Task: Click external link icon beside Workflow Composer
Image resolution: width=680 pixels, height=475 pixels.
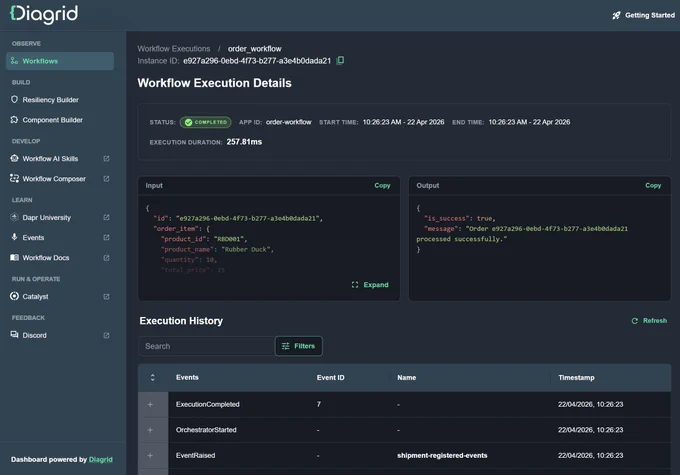Action: [x=106, y=179]
